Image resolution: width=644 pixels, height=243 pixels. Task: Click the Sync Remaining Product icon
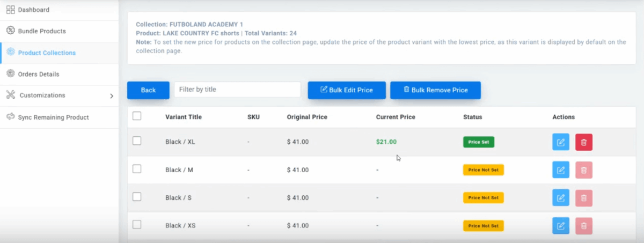(x=10, y=116)
